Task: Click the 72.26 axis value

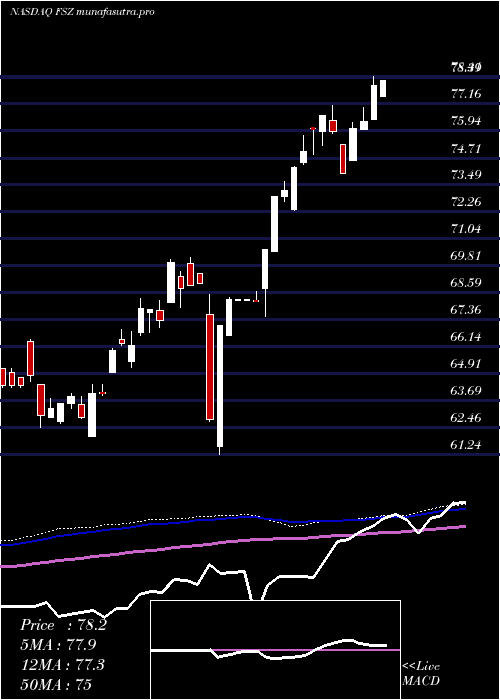Action: 466,202
